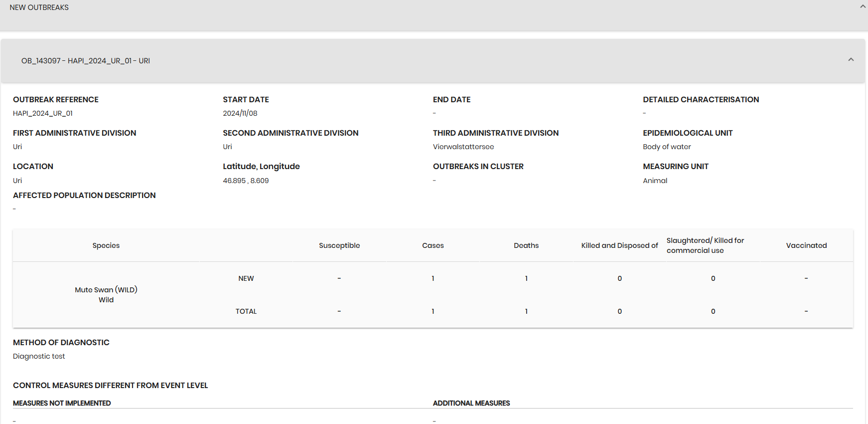Click the outbreak reference value HAPI_2024_UR_01
The image size is (868, 424).
coord(43,113)
